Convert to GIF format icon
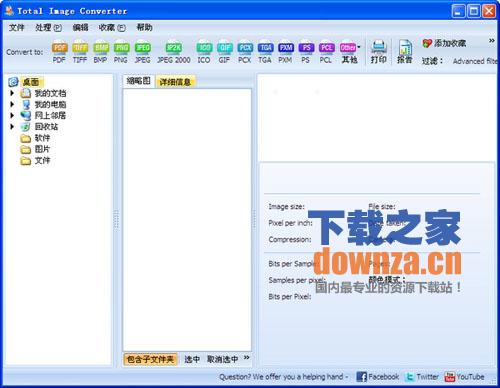Image resolution: width=500 pixels, height=388 pixels. click(x=224, y=52)
